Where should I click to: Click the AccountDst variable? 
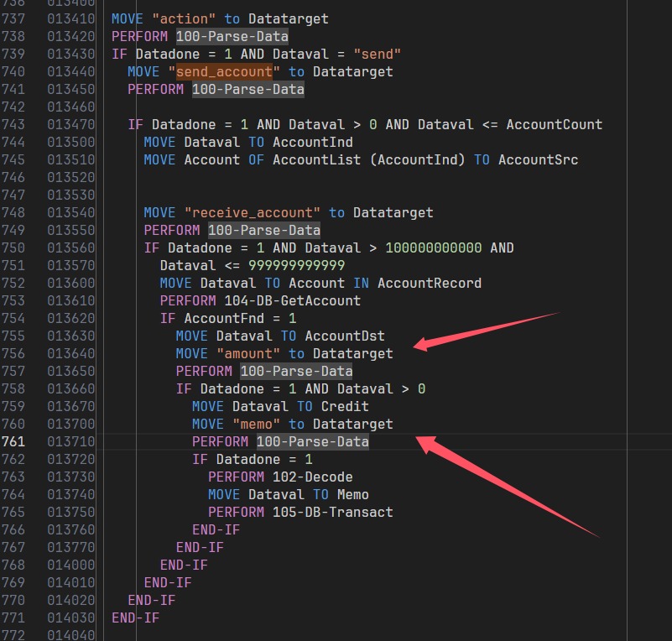[x=368, y=336]
